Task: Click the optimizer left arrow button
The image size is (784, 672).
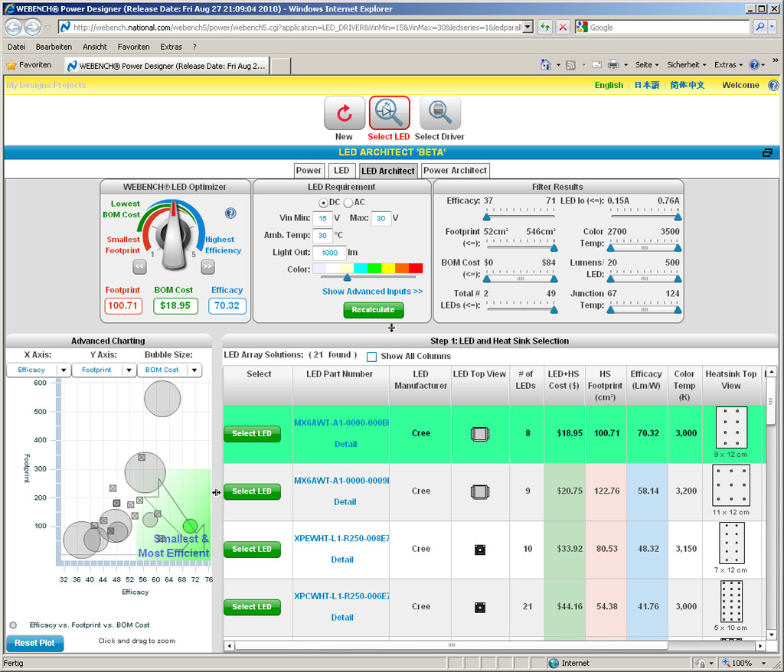Action: tap(139, 266)
